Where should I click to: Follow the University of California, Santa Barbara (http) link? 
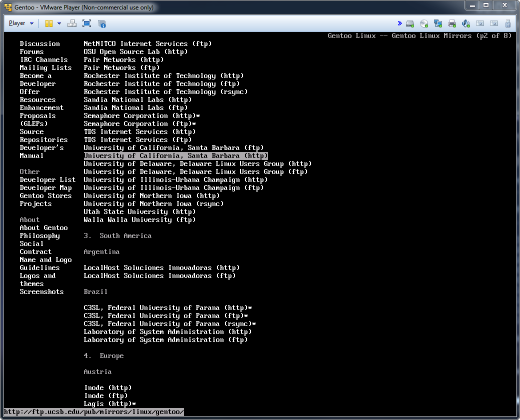tap(176, 155)
